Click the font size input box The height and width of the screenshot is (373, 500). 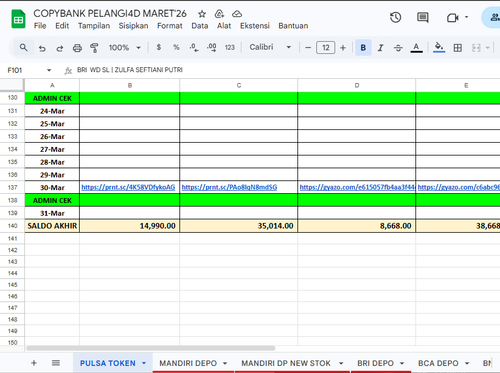[x=326, y=48]
